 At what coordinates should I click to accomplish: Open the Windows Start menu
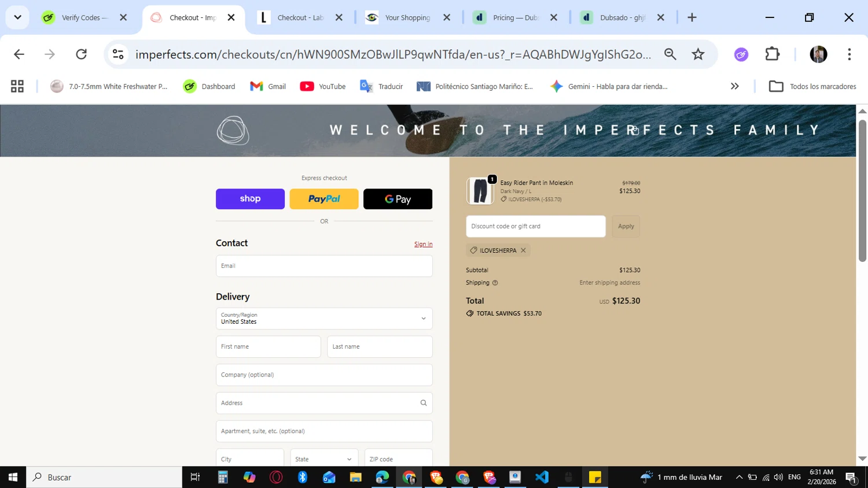pos(13,477)
